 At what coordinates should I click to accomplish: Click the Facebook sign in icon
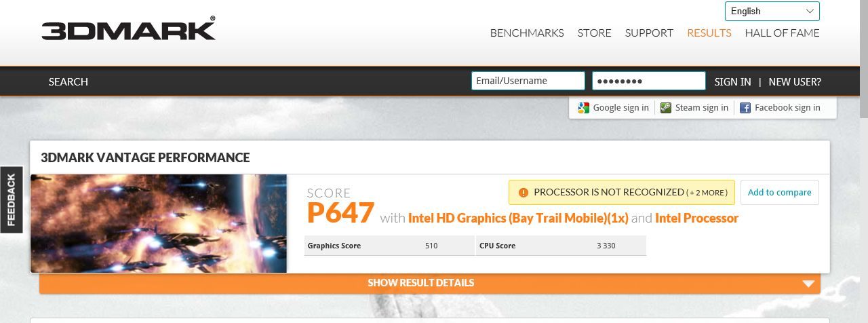tap(745, 108)
